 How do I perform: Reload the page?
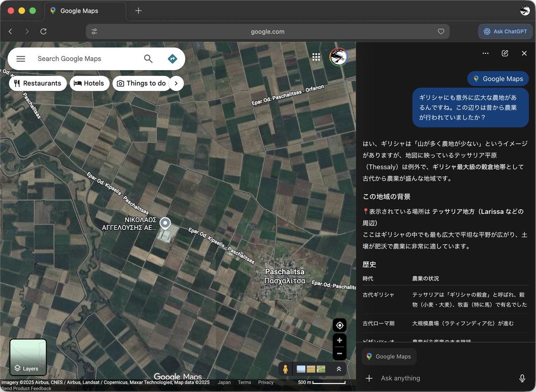point(43,31)
